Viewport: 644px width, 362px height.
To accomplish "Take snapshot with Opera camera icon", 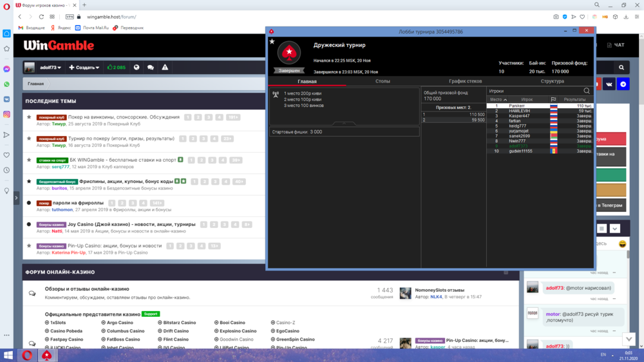I will click(556, 17).
